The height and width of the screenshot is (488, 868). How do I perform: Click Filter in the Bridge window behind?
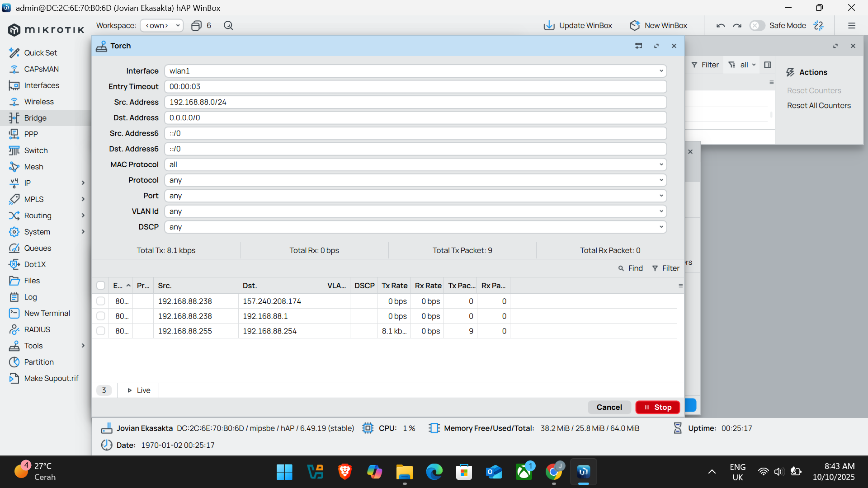[705, 65]
